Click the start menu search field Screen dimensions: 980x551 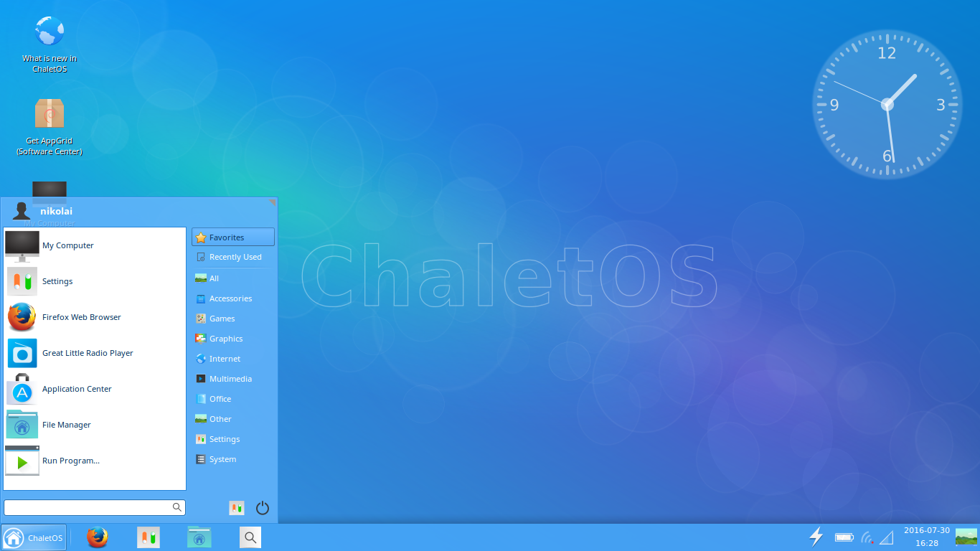tap(88, 507)
